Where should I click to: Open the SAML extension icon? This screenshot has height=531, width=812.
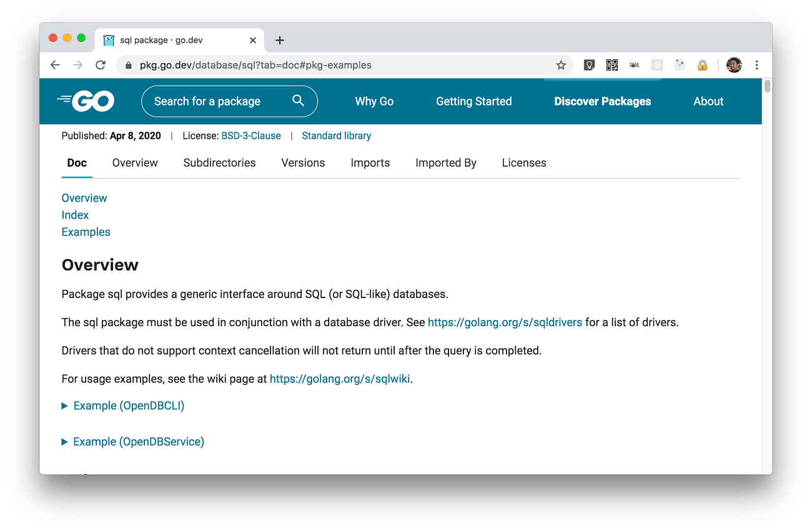(x=635, y=65)
